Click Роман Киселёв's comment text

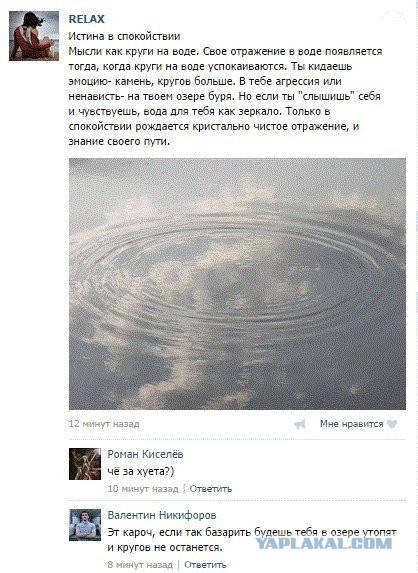141,471
